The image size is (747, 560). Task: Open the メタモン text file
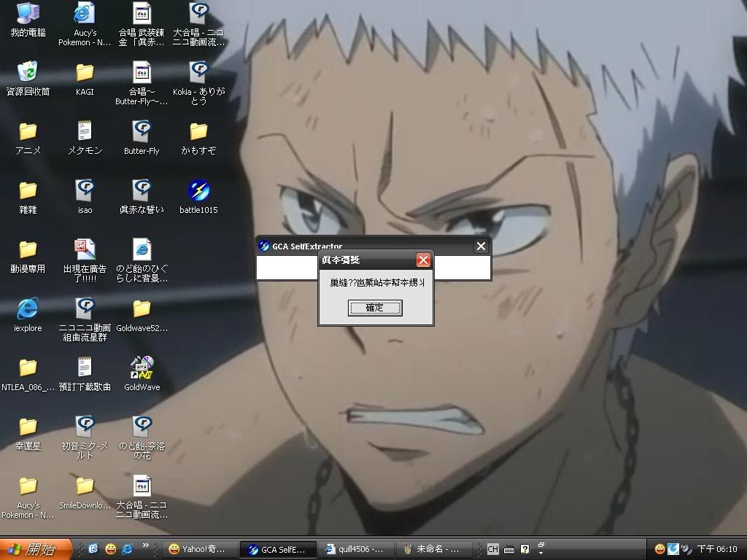click(85, 138)
